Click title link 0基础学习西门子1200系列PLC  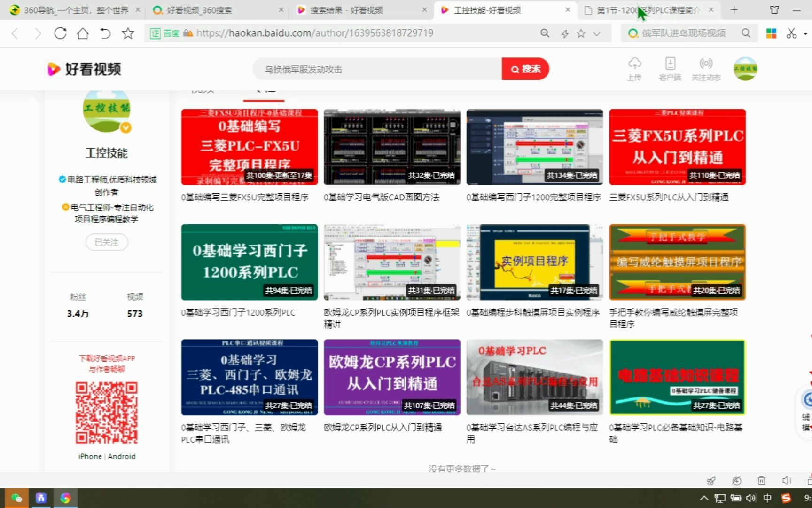[x=238, y=312]
